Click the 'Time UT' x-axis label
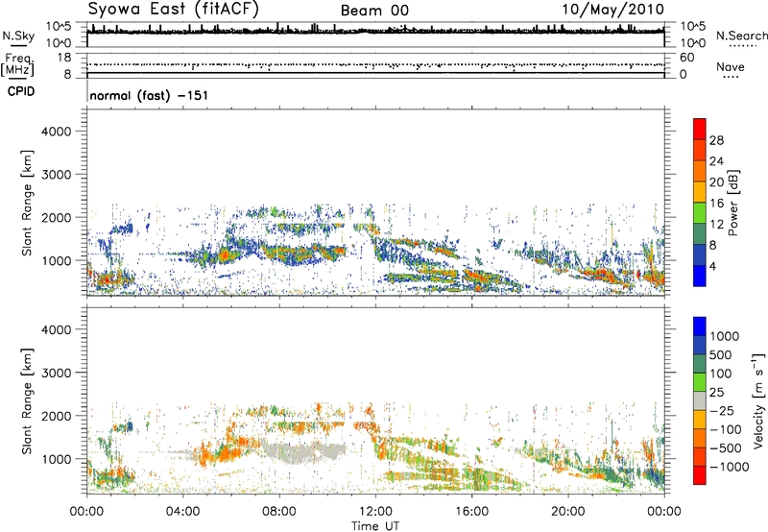 tap(375, 526)
